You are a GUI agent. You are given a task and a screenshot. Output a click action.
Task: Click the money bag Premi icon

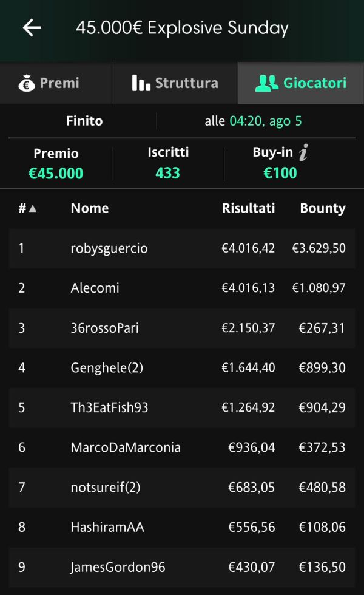pyautogui.click(x=27, y=83)
